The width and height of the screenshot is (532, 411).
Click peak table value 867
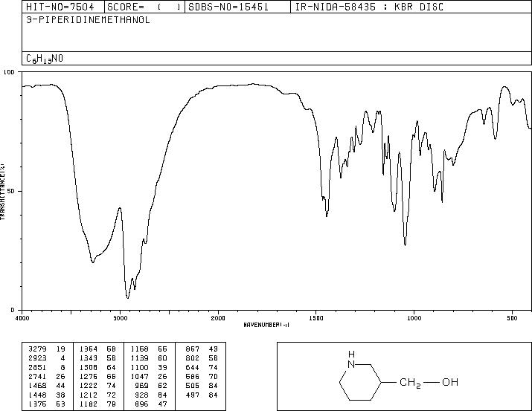[x=193, y=349]
